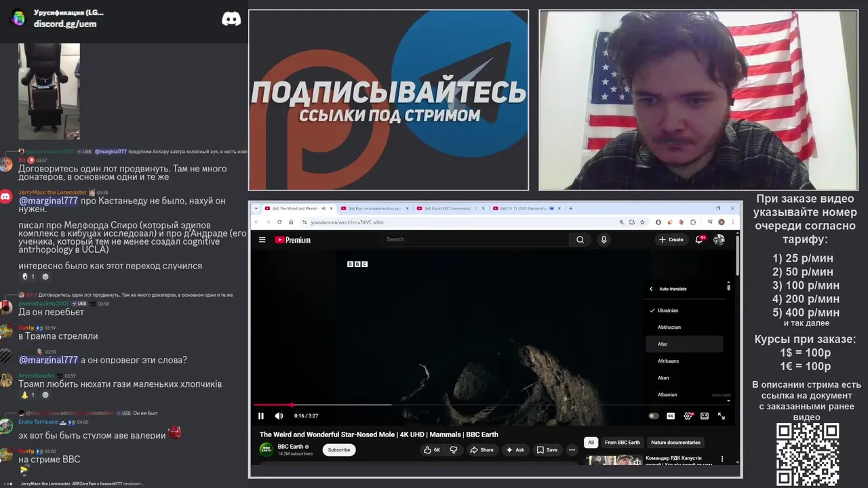The height and width of the screenshot is (488, 868).
Task: Switch to theater mode
Action: 705,416
